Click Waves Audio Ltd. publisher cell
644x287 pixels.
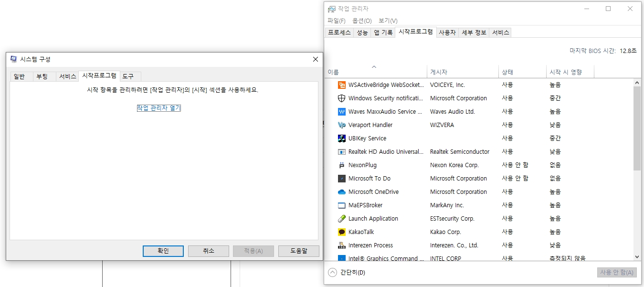pos(453,112)
